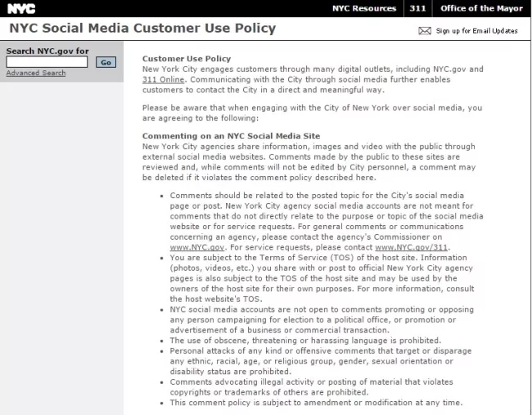
Task: Click the 'Search NYC.gov for' label
Action: (47, 51)
